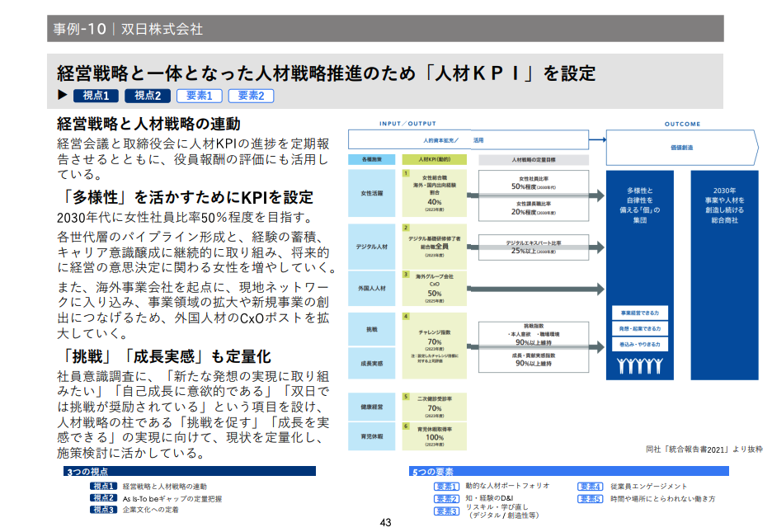Screen dimensions: 772x532
Task: Select the 女性活躍 category box
Action: pyautogui.click(x=372, y=193)
